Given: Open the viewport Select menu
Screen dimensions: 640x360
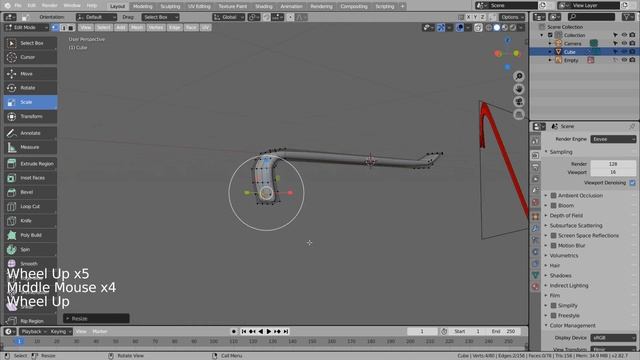Looking at the screenshot, I should 103,27.
